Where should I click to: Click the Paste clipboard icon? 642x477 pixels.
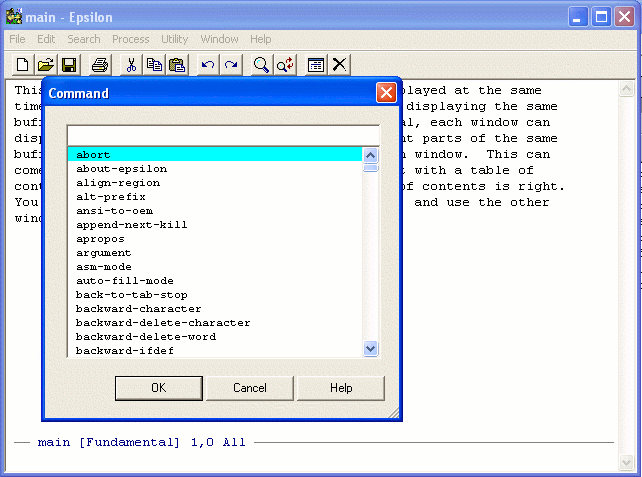tap(177, 65)
